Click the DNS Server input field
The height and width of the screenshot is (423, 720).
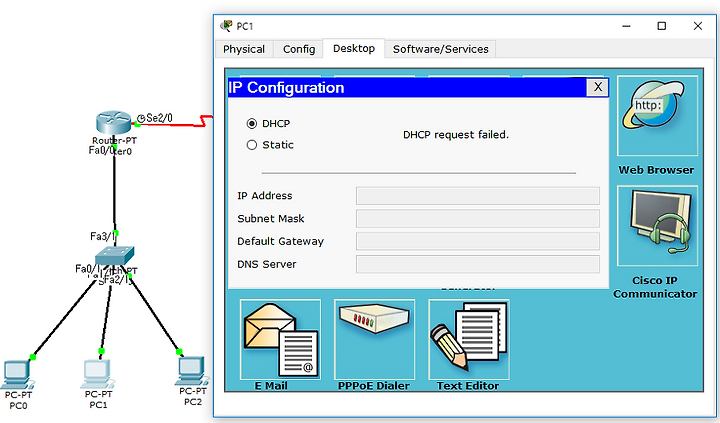click(x=478, y=264)
